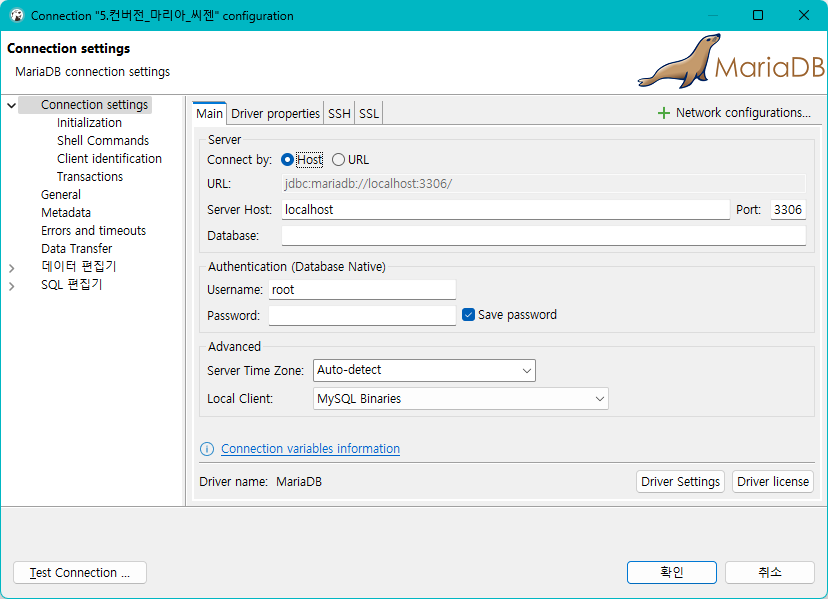This screenshot has height=599, width=828.
Task: Open the Local Client dropdown
Action: coord(460,399)
